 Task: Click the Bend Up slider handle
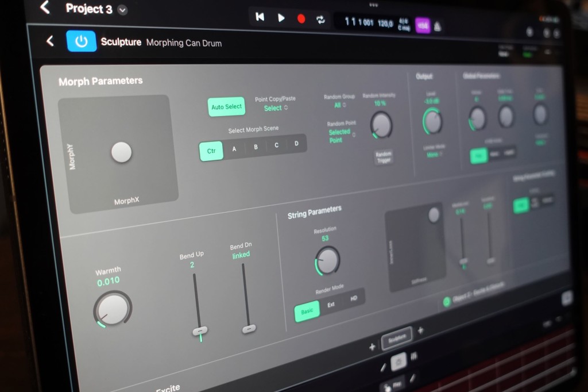tap(200, 330)
